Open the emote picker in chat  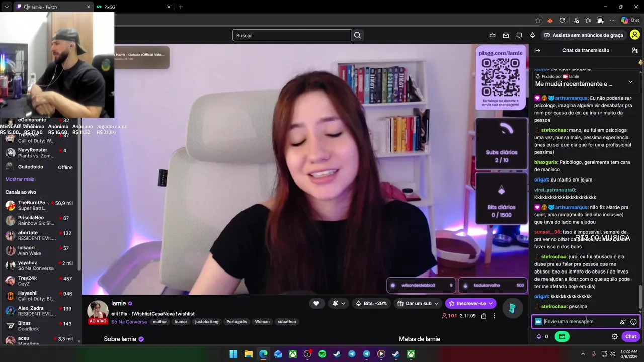633,322
